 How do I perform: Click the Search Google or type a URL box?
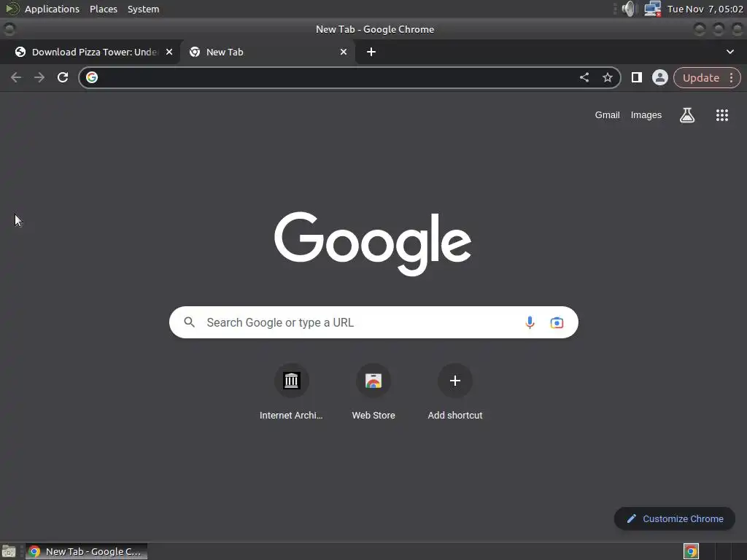pos(373,322)
